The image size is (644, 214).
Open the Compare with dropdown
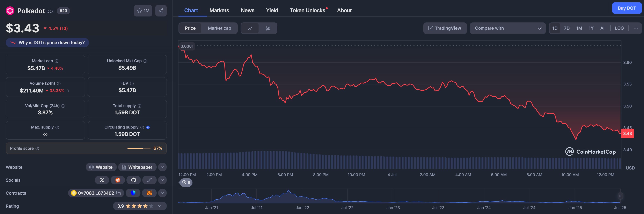(x=507, y=28)
